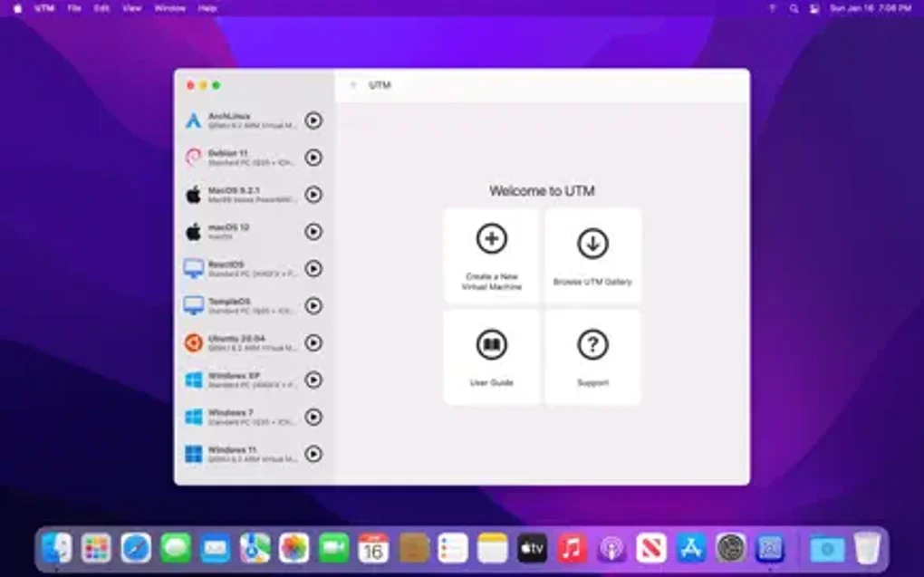This screenshot has height=577, width=924.
Task: Select the Windows 11 entry name
Action: (232, 449)
